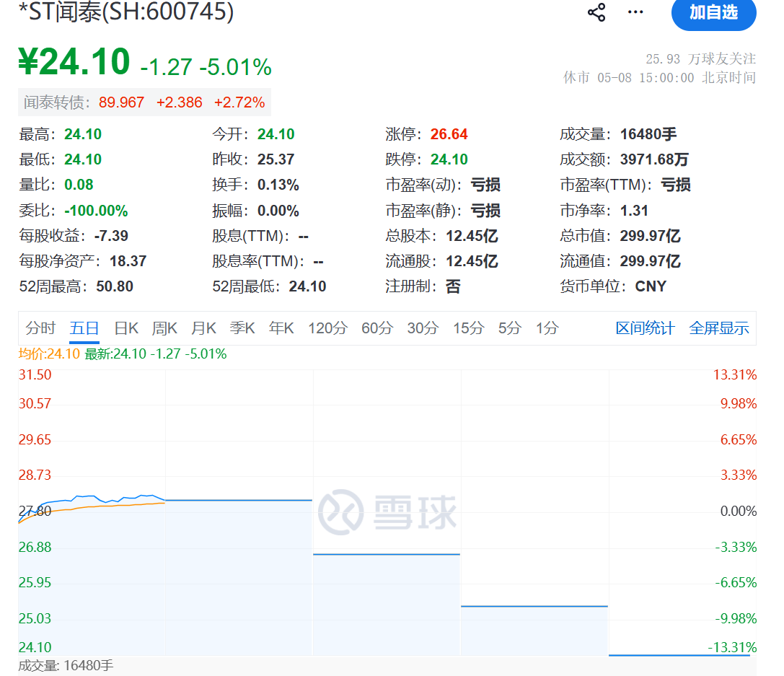The height and width of the screenshot is (676, 784).
Task: Show the 月K chart
Action: pyautogui.click(x=203, y=328)
